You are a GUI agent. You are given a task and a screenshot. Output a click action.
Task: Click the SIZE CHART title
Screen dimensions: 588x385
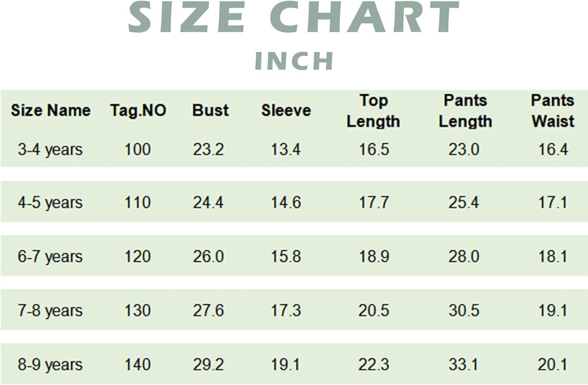(x=294, y=18)
